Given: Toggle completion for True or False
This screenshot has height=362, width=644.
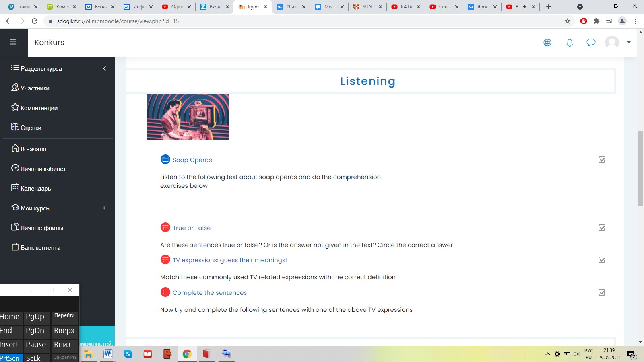Looking at the screenshot, I should [x=602, y=228].
